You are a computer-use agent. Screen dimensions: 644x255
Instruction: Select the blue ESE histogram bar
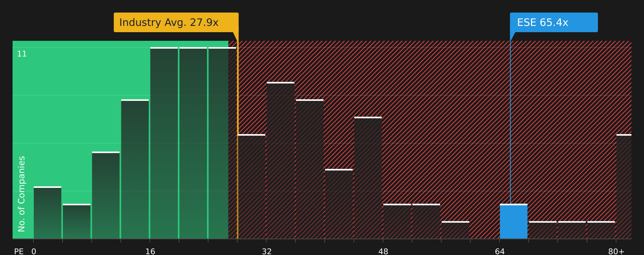514,221
